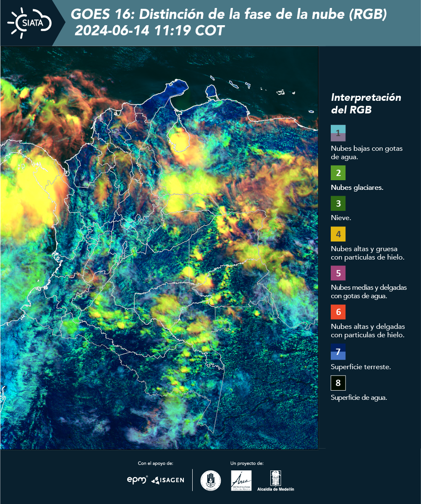Viewport: 421px width, 504px height.
Task: Select the orange-red swatch numbered 6
Action: [x=338, y=312]
